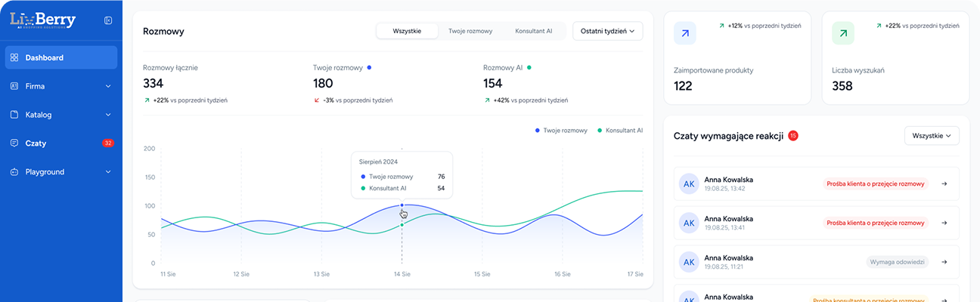The width and height of the screenshot is (980, 302).
Task: Click the 12 Sie axis label
Action: [x=242, y=274]
